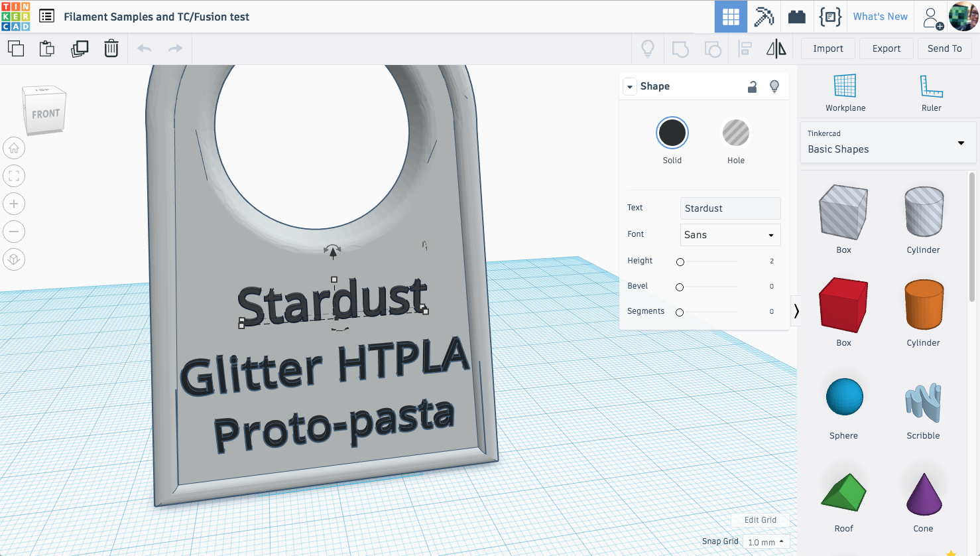This screenshot has height=556, width=980.
Task: Toggle shape visibility lightbulb in Shape panel
Action: click(x=774, y=87)
